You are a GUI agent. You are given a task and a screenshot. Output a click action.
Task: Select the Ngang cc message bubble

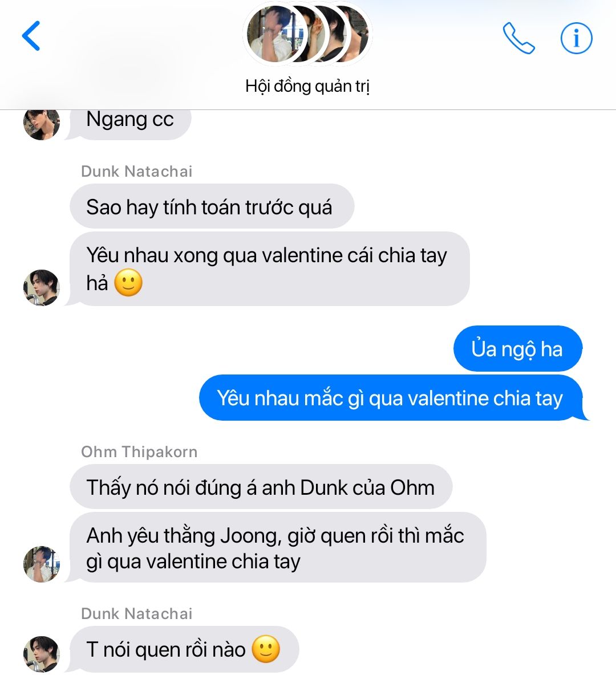click(x=130, y=122)
